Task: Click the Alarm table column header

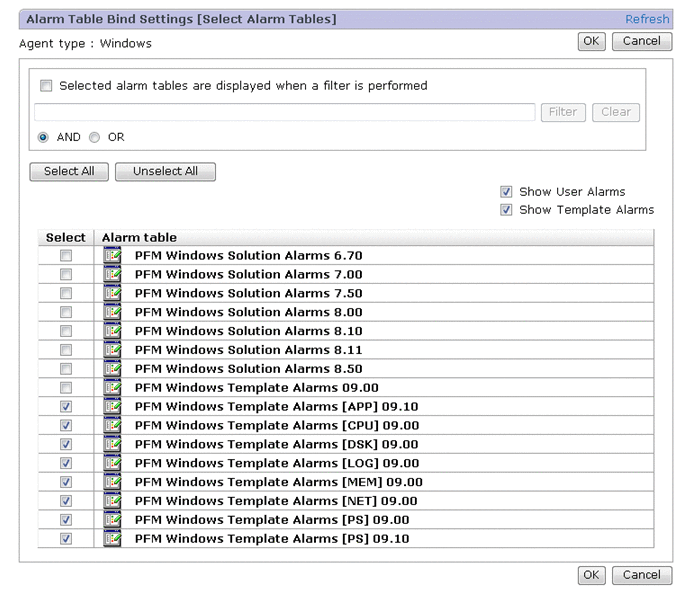Action: [374, 237]
